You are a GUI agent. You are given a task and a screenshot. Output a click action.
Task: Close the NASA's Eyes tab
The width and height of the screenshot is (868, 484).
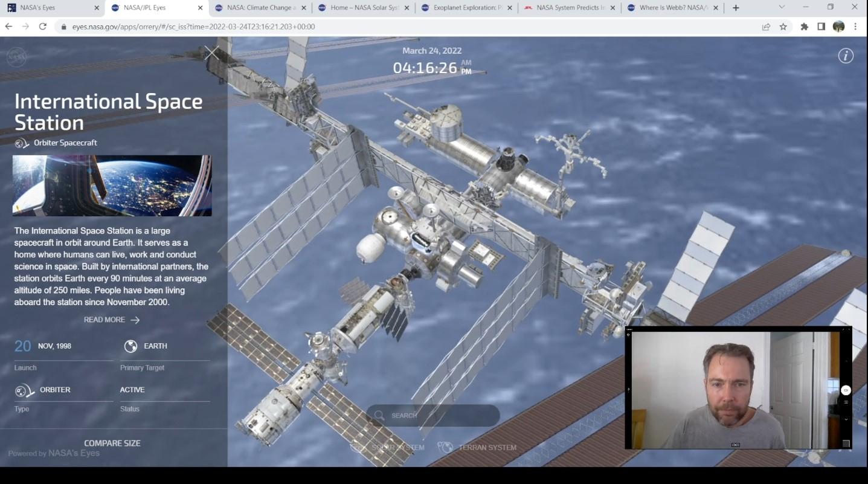coord(97,8)
